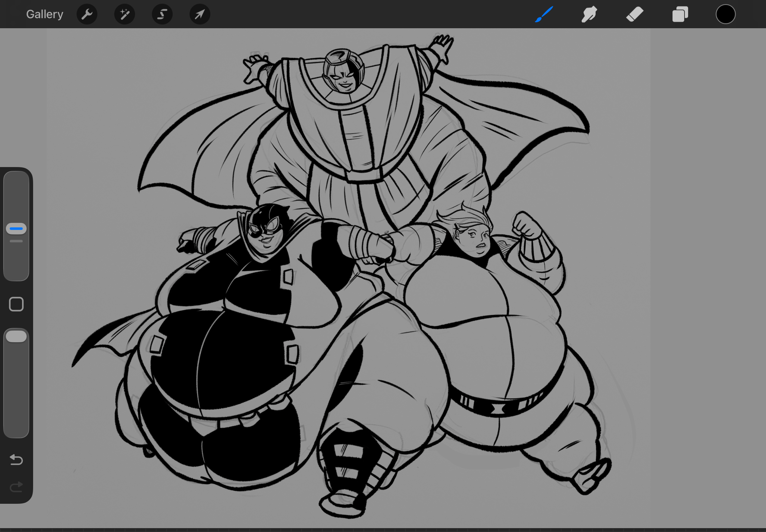
Task: Select the Brush tool
Action: pyautogui.click(x=544, y=14)
